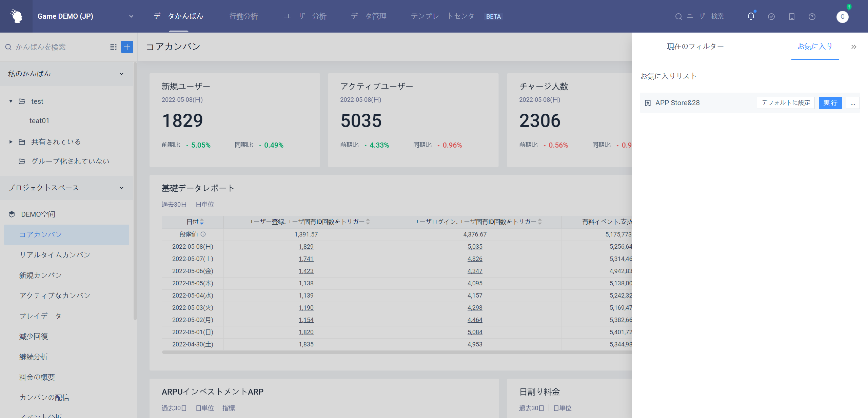Click the 実行 button
The image size is (868, 418).
(830, 103)
